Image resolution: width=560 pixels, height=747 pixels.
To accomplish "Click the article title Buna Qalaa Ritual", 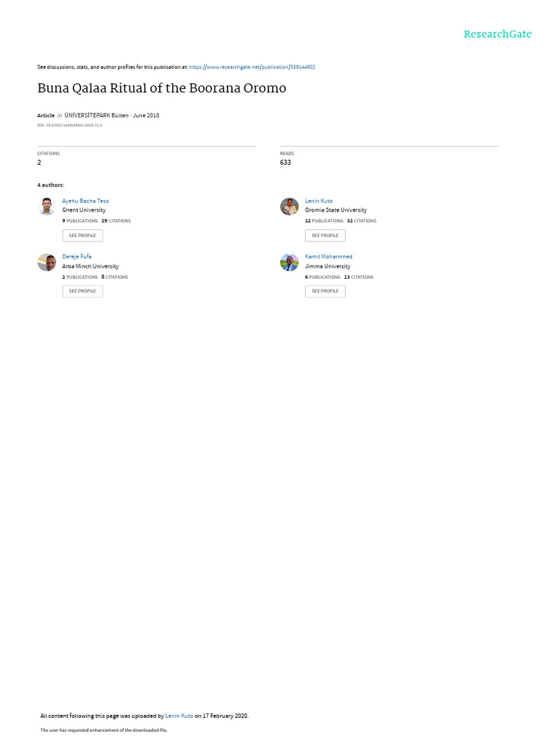I will click(162, 88).
